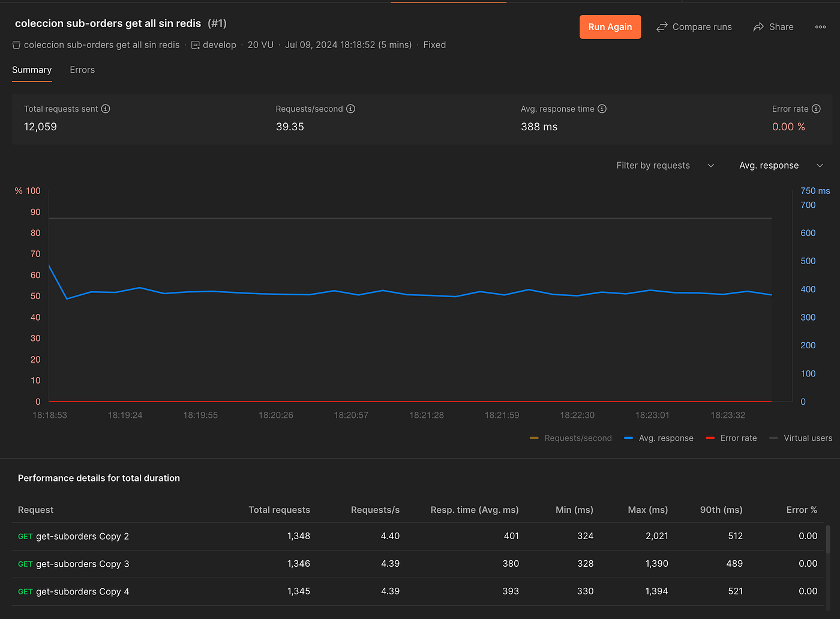The image size is (840, 619).
Task: Open the Avg. response metric dropdown
Action: [781, 166]
